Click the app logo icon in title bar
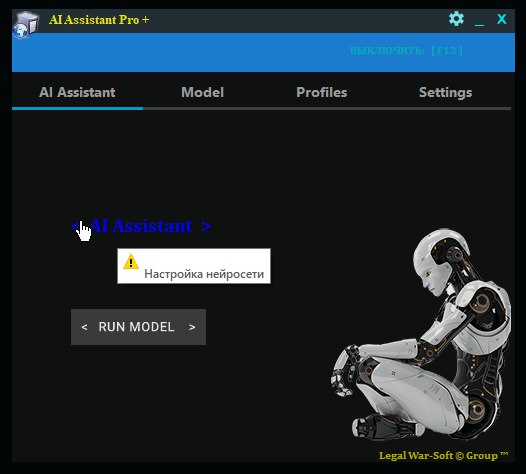Viewport: 526px width, 474px height. (26, 24)
